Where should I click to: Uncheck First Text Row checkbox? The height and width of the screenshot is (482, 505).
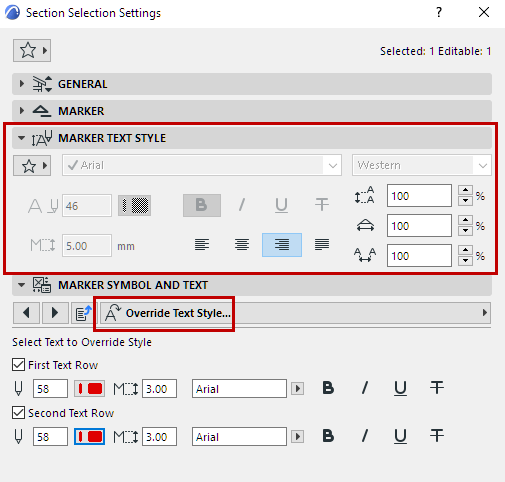click(x=18, y=365)
